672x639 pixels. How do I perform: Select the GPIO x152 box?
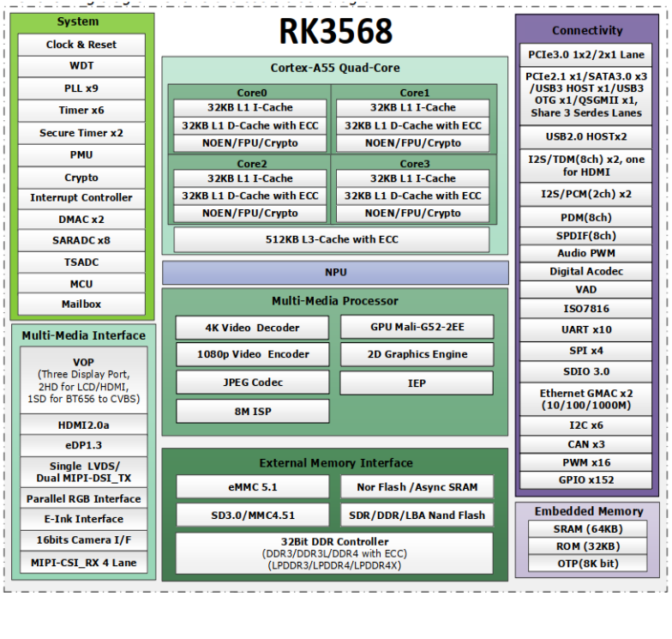pos(586,480)
